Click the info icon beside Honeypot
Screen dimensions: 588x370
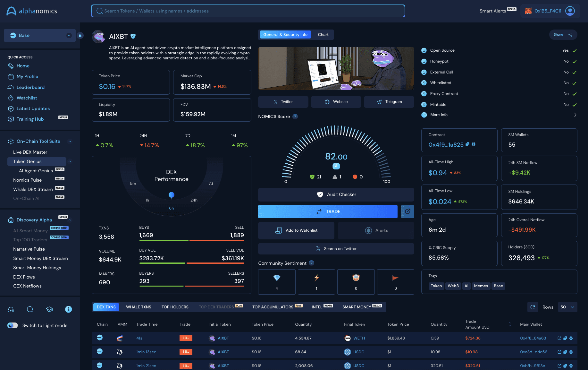pos(424,61)
